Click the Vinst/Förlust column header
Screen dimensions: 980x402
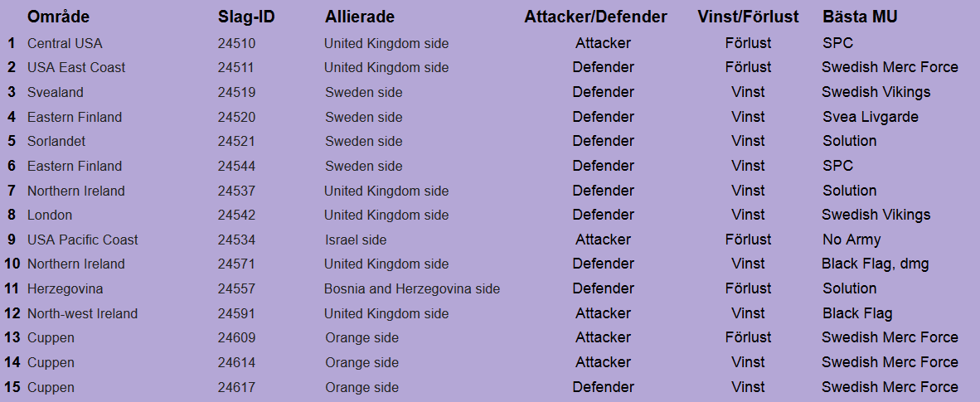coord(748,17)
